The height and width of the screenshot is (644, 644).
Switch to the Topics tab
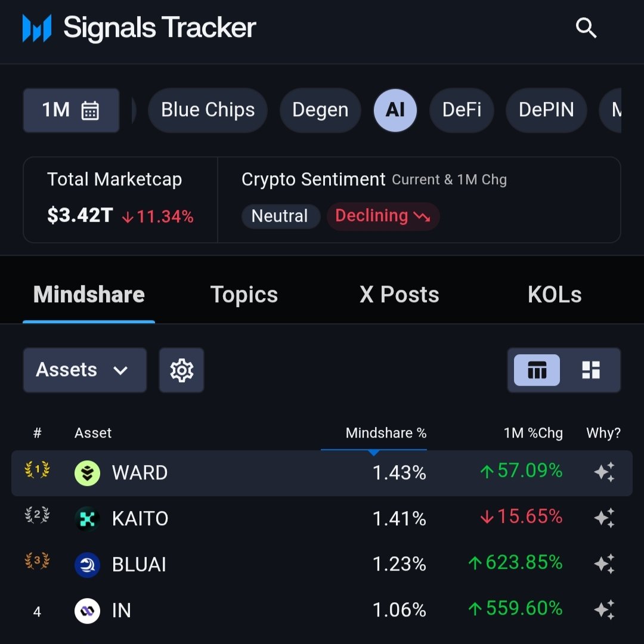click(x=244, y=295)
